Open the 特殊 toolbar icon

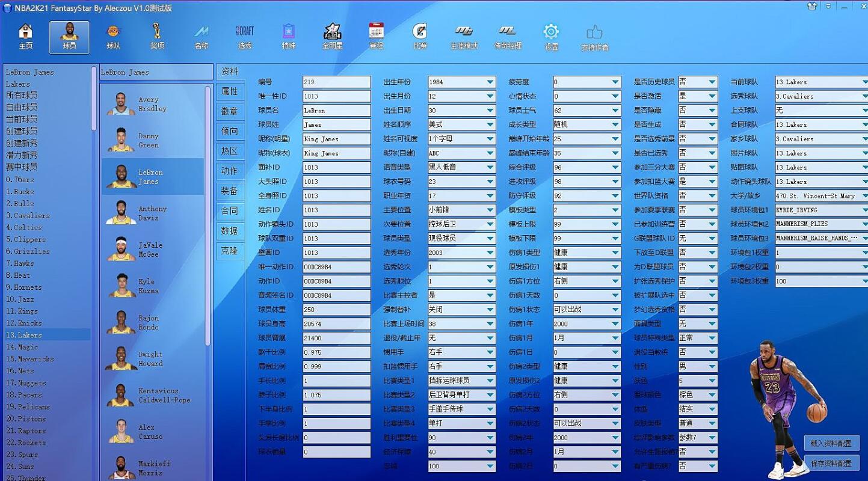click(289, 37)
